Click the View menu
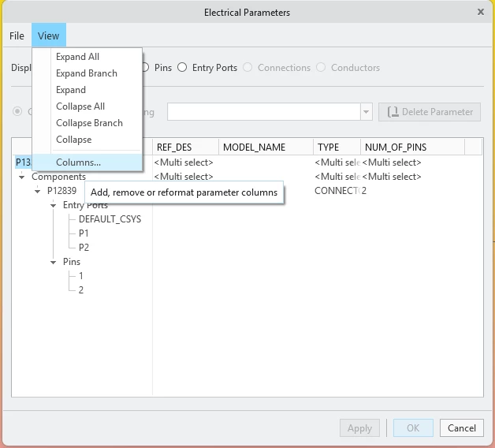The width and height of the screenshot is (495, 448). pyautogui.click(x=49, y=35)
